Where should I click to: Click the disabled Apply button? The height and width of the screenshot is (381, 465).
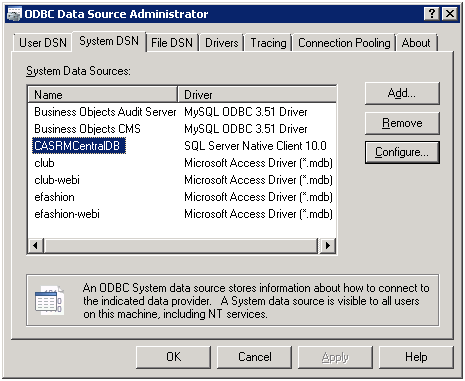tap(335, 357)
